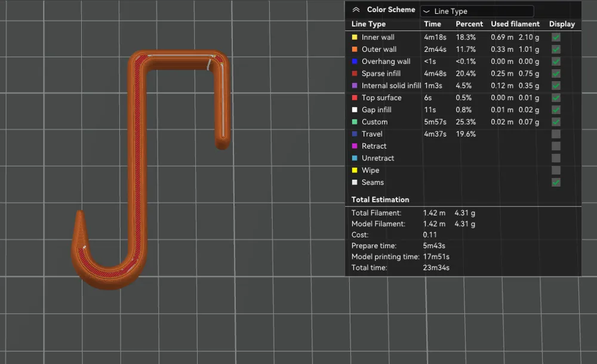597x364 pixels.
Task: Select the blue Overhang wall color square
Action: click(355, 61)
